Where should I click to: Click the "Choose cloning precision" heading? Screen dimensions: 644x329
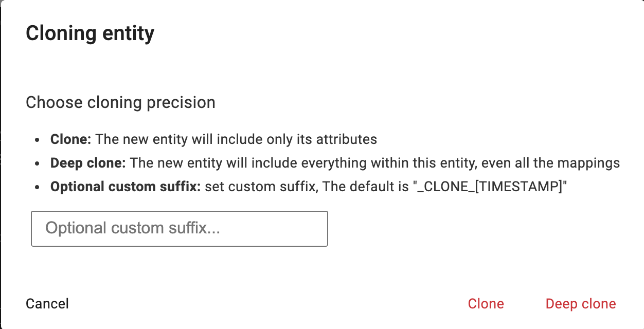coord(120,102)
